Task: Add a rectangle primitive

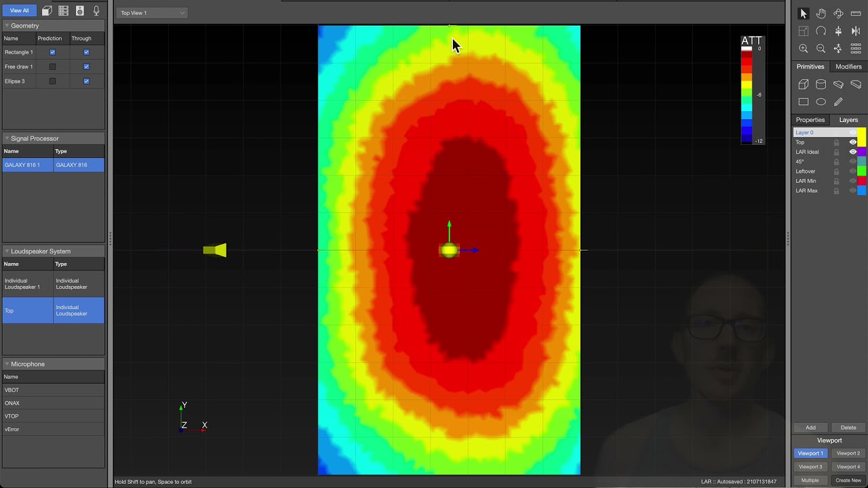Action: 804,102
